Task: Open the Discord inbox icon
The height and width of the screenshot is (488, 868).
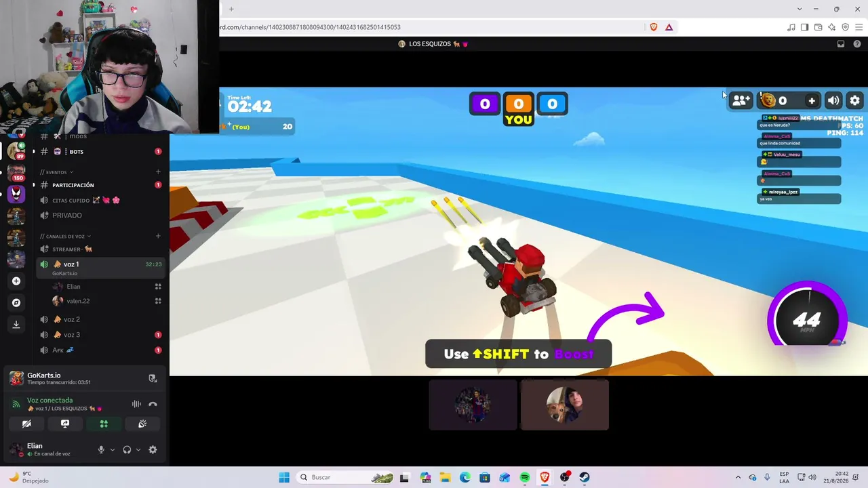Action: 841,44
